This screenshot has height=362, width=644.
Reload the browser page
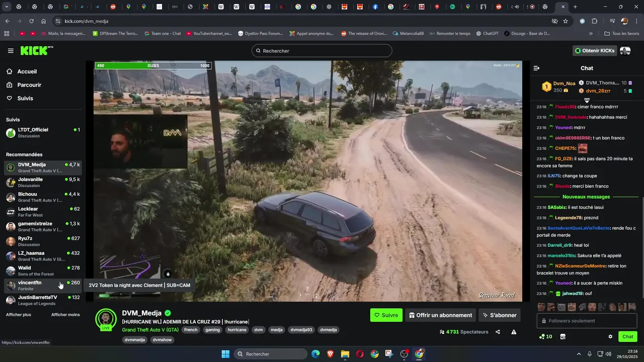click(x=31, y=21)
